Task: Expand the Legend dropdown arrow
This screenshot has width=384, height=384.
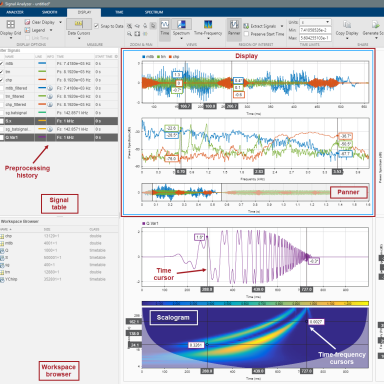Action: 51,30
